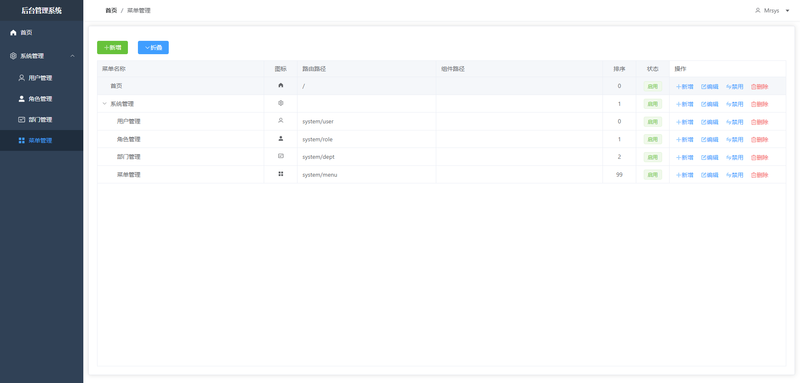Image resolution: width=800 pixels, height=383 pixels.
Task: Click the 首页 breadcrumb link
Action: pyautogui.click(x=111, y=10)
